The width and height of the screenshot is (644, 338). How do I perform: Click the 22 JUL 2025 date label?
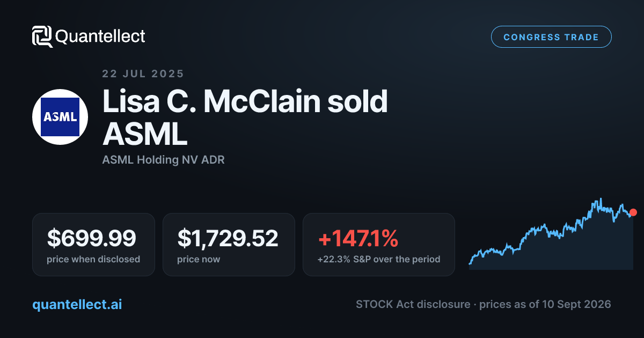click(x=143, y=74)
